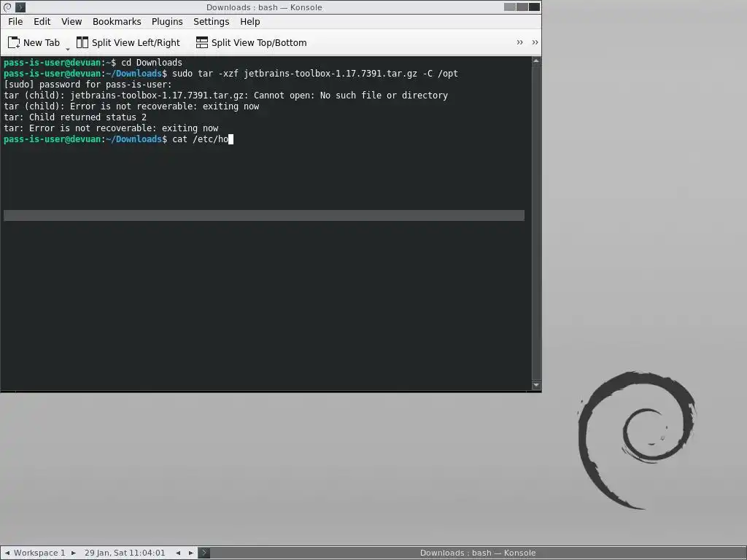Click the New Tab toolbar button

[34, 42]
